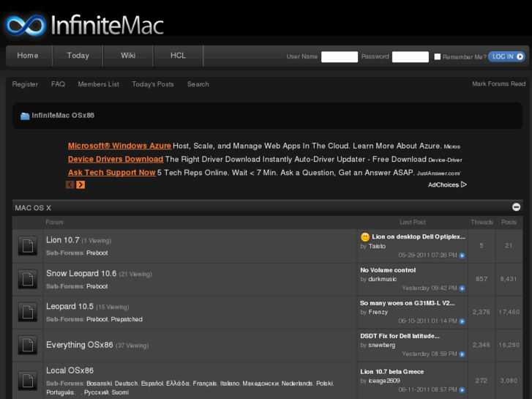Click the Mark Forums Read link

[498, 84]
